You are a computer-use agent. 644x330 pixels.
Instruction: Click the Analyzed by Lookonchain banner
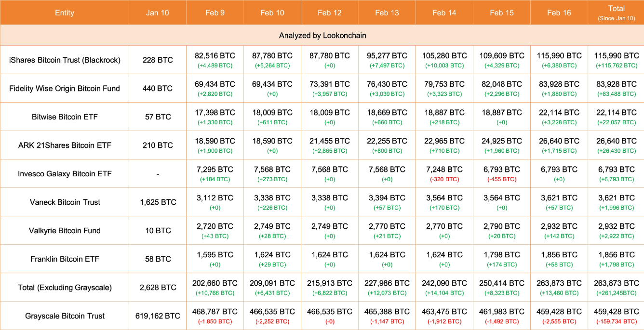[322, 36]
